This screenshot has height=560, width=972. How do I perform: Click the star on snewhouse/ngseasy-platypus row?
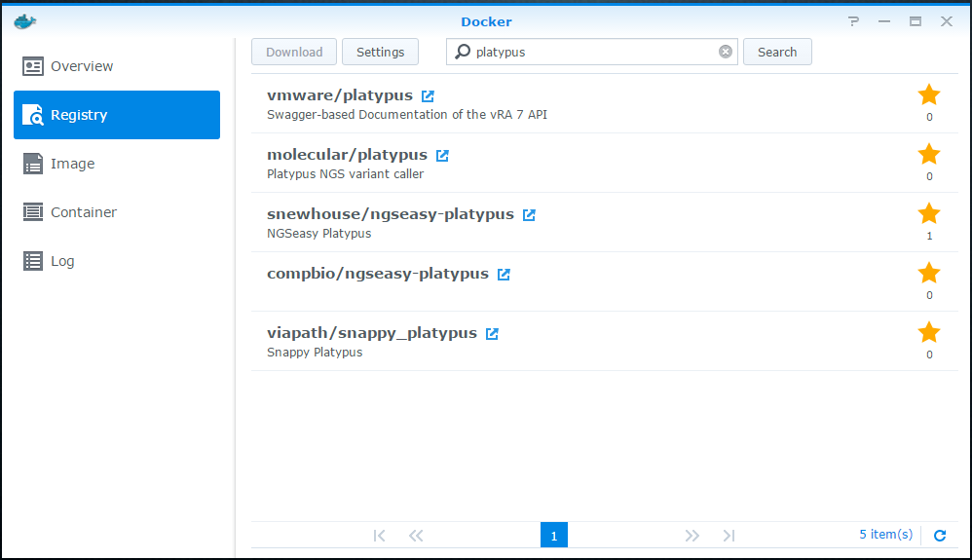(x=929, y=213)
